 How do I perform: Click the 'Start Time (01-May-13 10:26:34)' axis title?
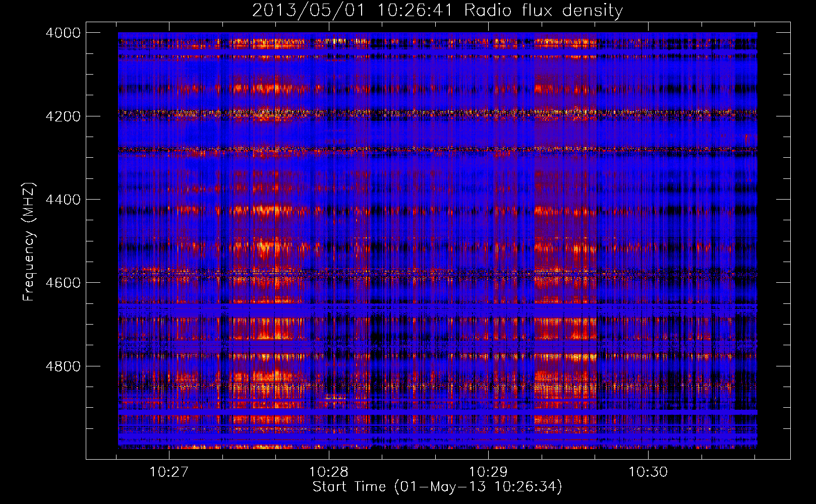[437, 487]
